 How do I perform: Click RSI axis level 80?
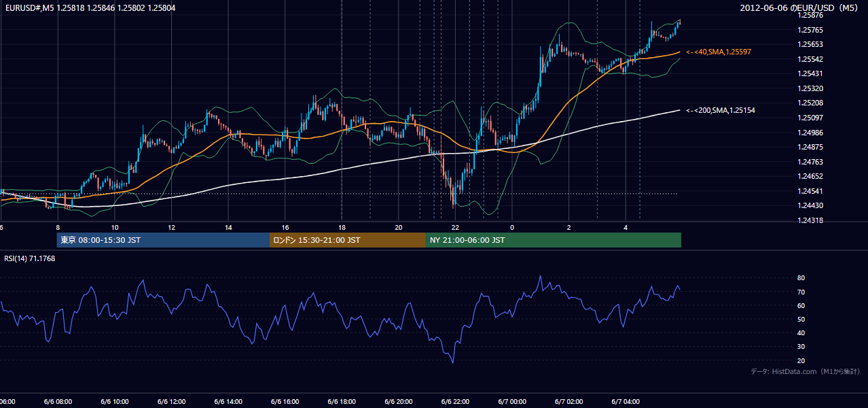point(801,278)
